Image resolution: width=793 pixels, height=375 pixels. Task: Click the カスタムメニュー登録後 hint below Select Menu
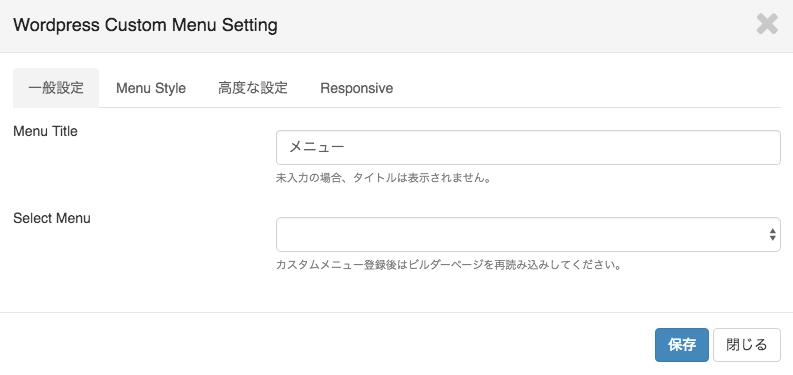coord(448,265)
